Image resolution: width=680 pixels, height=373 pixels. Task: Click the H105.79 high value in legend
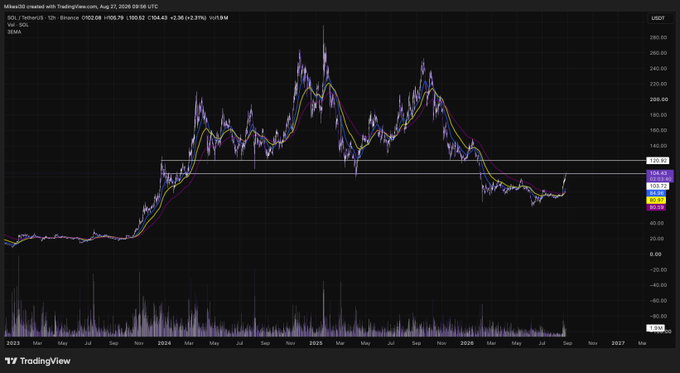tap(114, 18)
